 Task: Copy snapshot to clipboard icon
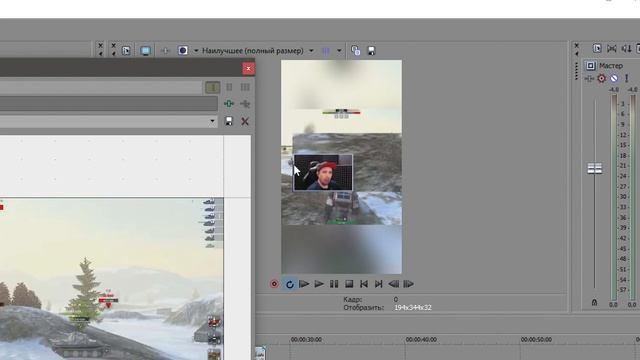[x=356, y=51]
